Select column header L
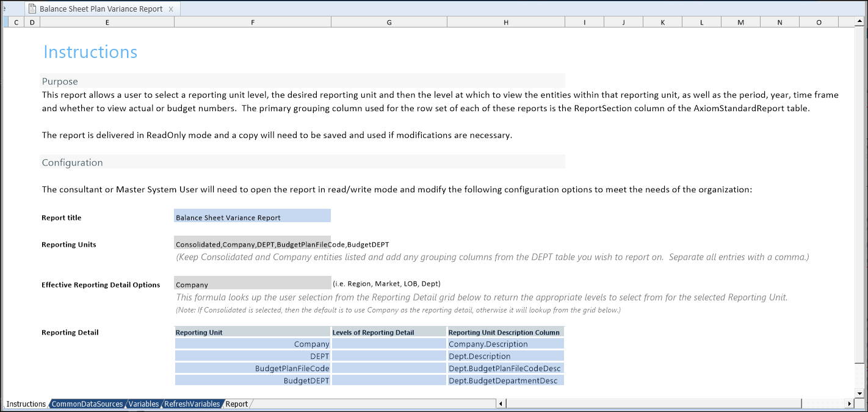868x412 pixels. 701,22
